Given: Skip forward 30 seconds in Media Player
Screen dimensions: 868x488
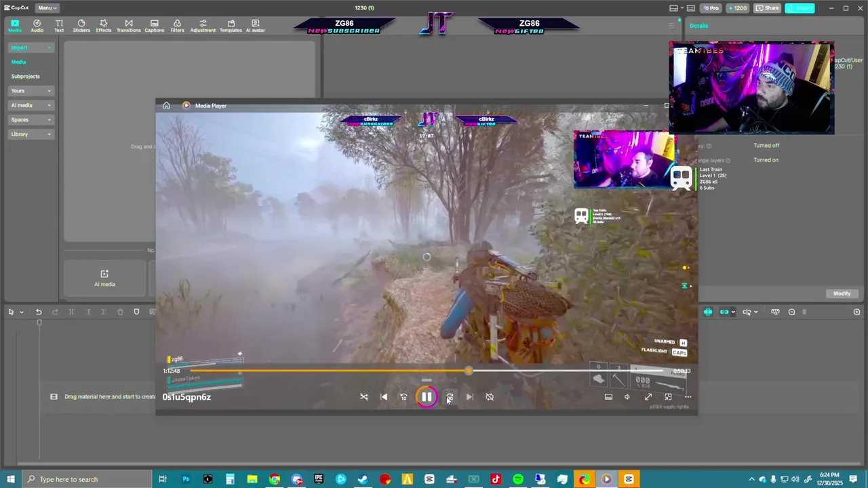Looking at the screenshot, I should point(450,397).
